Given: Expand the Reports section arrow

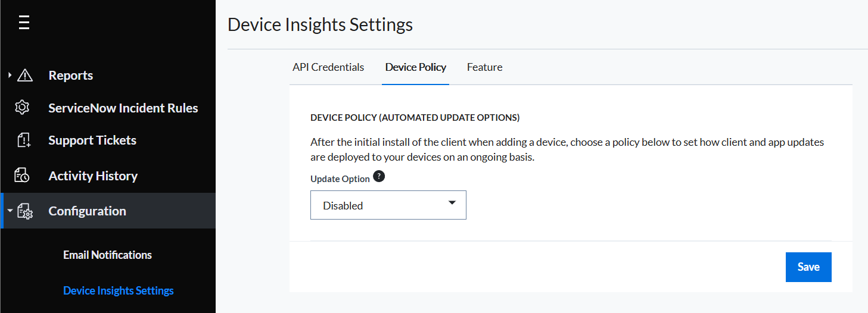Looking at the screenshot, I should point(10,76).
